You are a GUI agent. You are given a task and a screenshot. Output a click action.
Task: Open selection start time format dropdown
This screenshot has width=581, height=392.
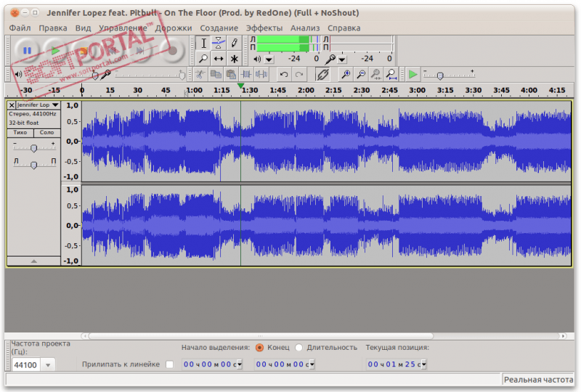(240, 364)
